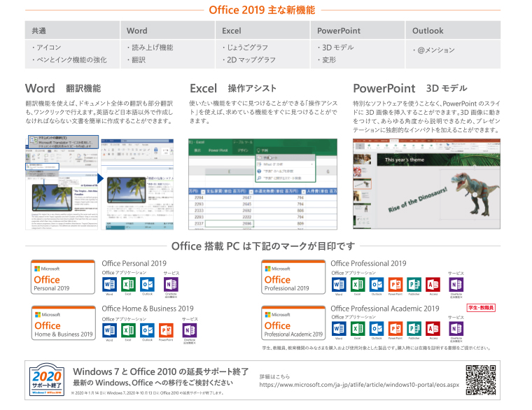
Task: Click the 3D モデル entry under PowerPoint column
Action: pyautogui.click(x=336, y=48)
